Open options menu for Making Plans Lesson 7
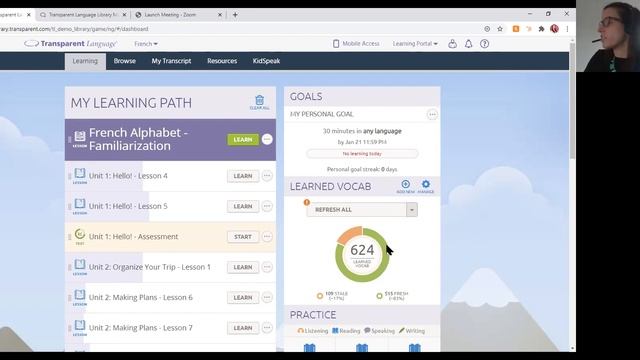 point(267,328)
